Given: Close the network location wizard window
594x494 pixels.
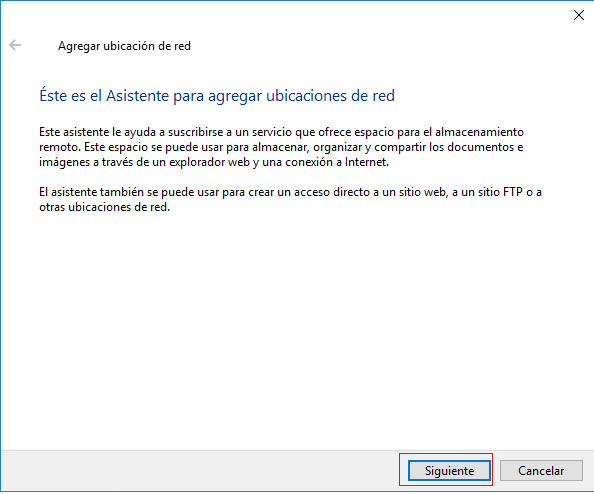Looking at the screenshot, I should tap(578, 15).
